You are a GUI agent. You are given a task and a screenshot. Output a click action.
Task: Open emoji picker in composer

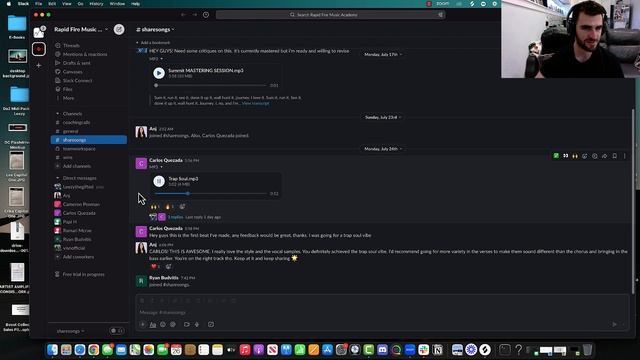click(163, 324)
